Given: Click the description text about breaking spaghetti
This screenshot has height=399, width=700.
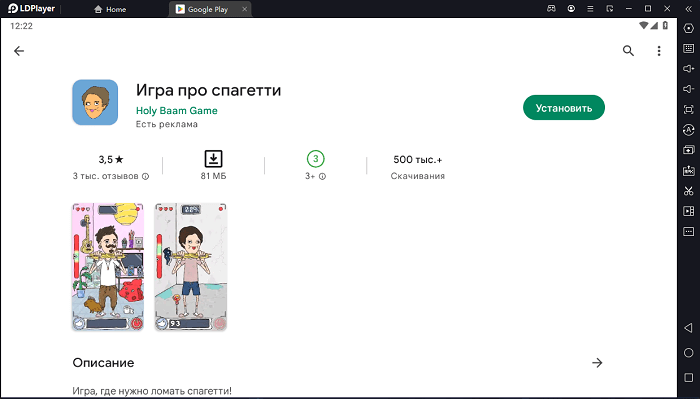Looking at the screenshot, I should pos(152,391).
